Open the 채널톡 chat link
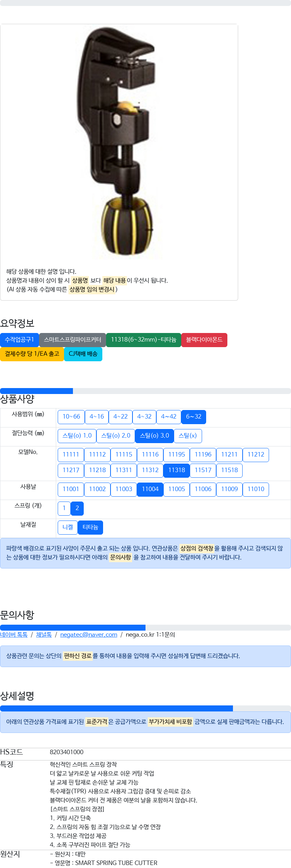The width and height of the screenshot is (291, 868). click(x=44, y=635)
